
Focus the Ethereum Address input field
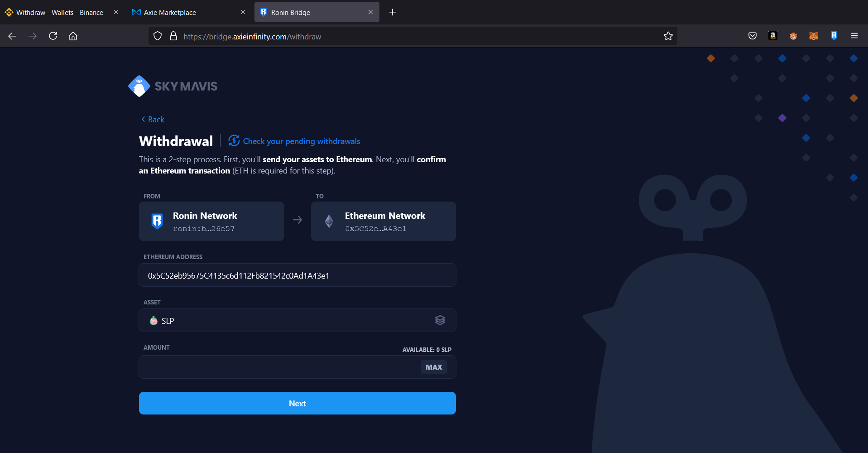(297, 275)
